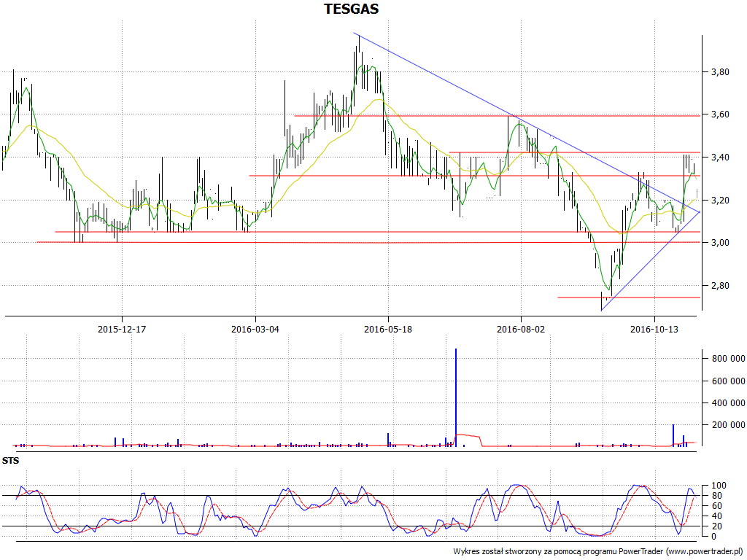Click the 200 000 volume axis label
747x560 pixels.
tap(727, 425)
